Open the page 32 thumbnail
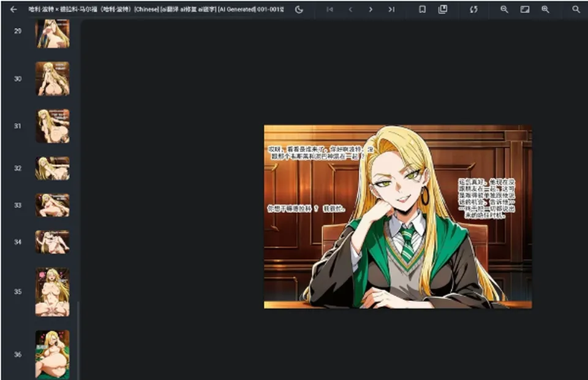 click(x=53, y=168)
